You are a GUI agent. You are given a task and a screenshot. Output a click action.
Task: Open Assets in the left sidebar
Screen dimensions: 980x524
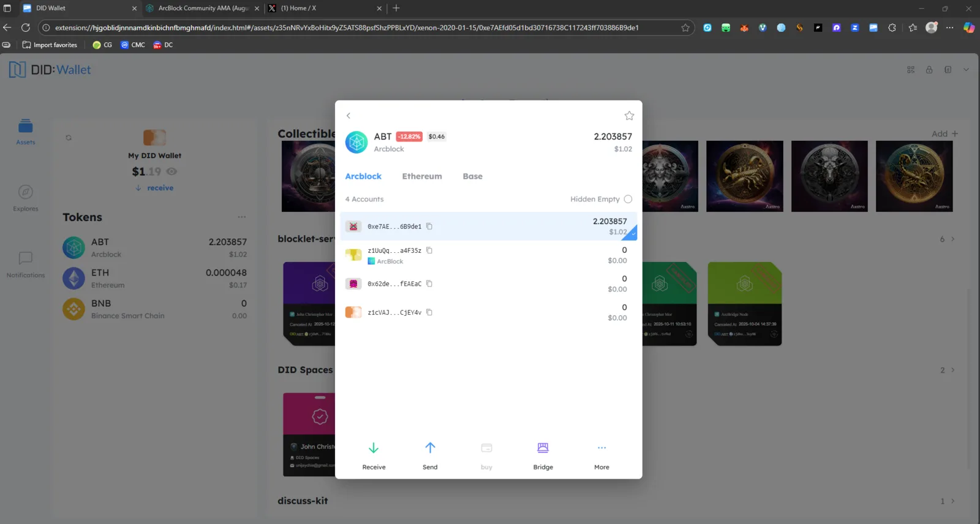click(x=26, y=132)
